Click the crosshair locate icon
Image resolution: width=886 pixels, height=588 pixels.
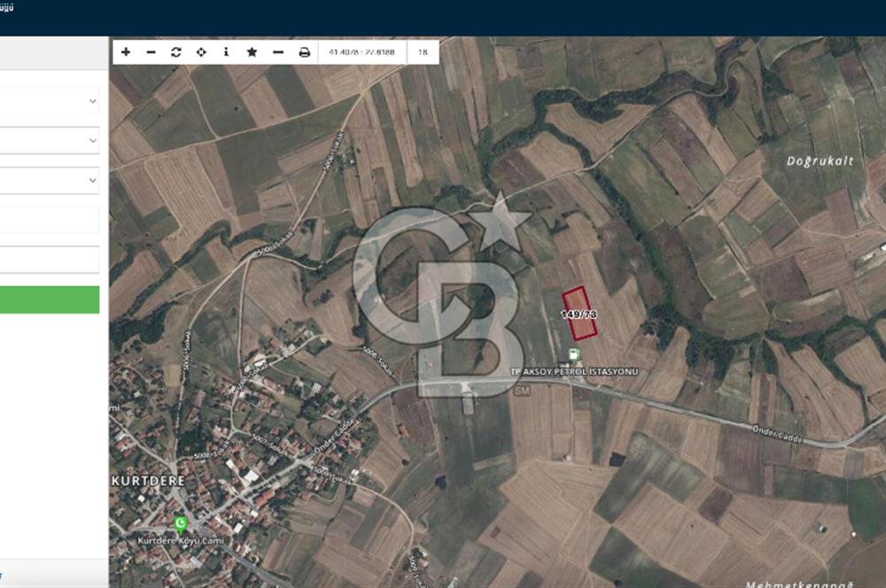click(201, 52)
